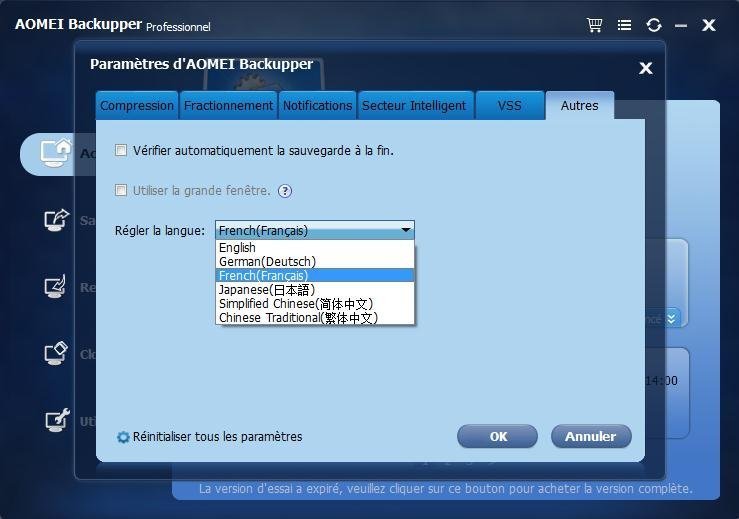Close the Paramètres dialog

(646, 68)
